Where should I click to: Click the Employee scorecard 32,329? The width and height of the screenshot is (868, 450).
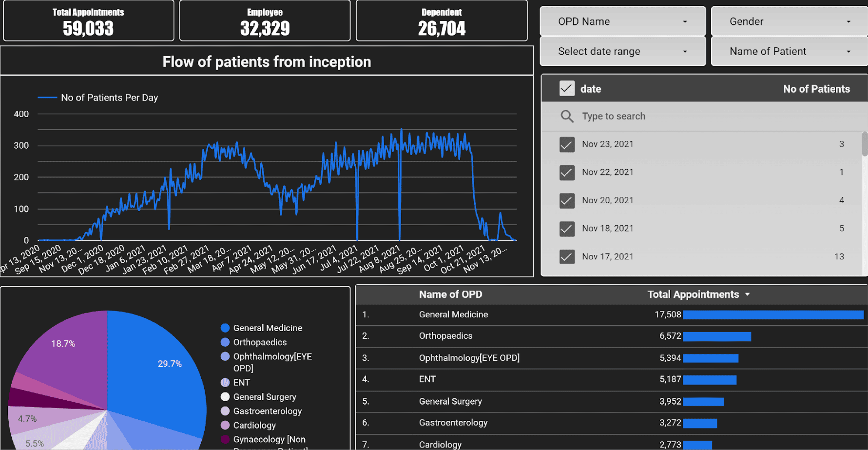tap(265, 20)
